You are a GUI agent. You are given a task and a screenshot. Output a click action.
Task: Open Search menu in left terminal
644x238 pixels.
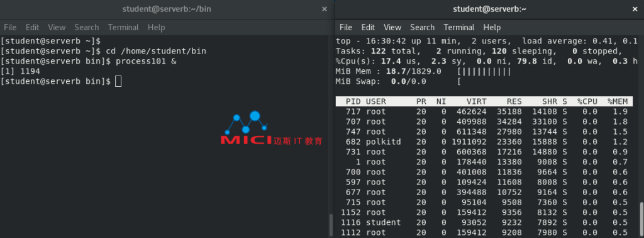[x=87, y=28]
